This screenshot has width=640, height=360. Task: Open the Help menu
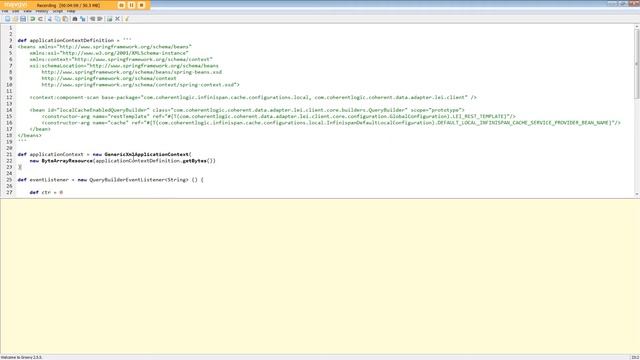(71, 11)
